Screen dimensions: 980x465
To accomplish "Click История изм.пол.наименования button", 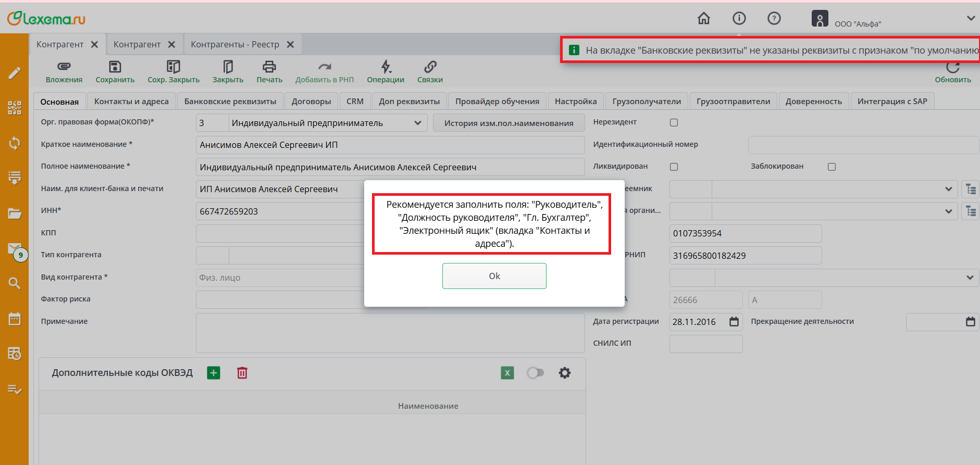I will [508, 123].
